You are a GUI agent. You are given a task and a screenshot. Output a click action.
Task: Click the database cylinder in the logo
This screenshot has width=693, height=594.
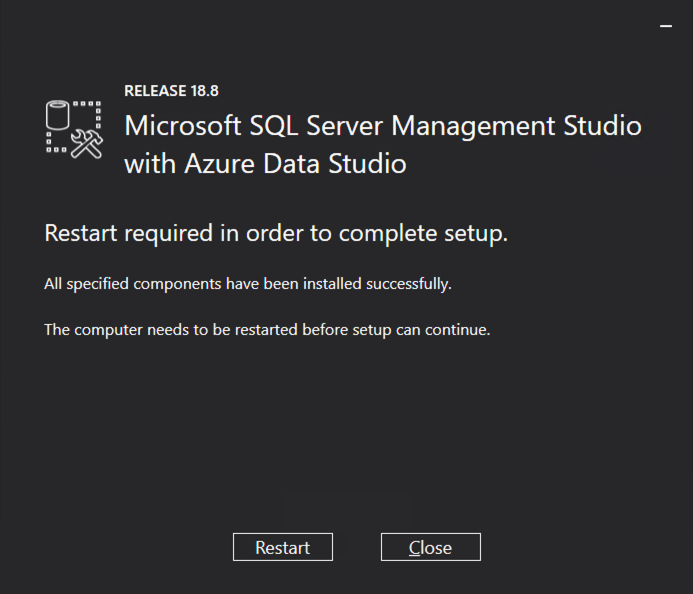(59, 116)
